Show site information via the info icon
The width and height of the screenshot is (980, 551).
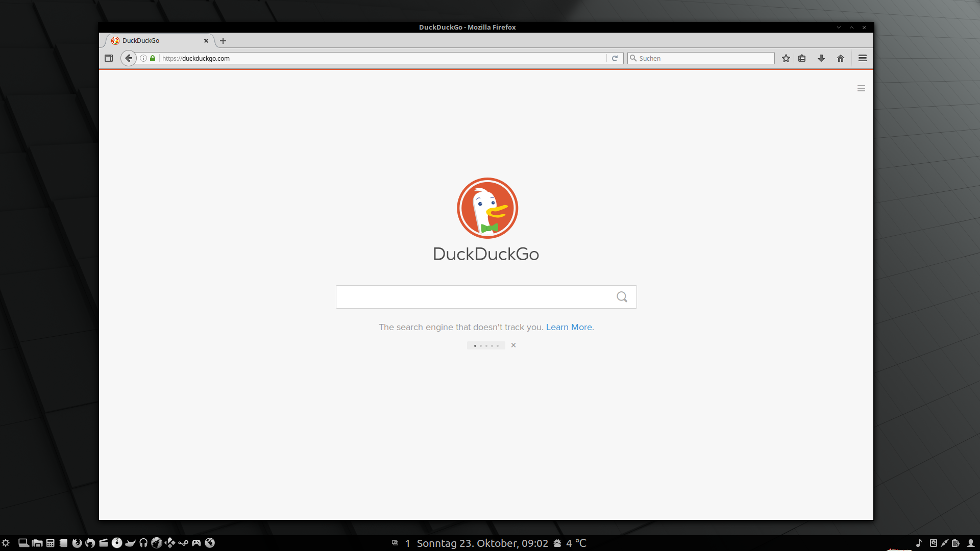click(143, 58)
